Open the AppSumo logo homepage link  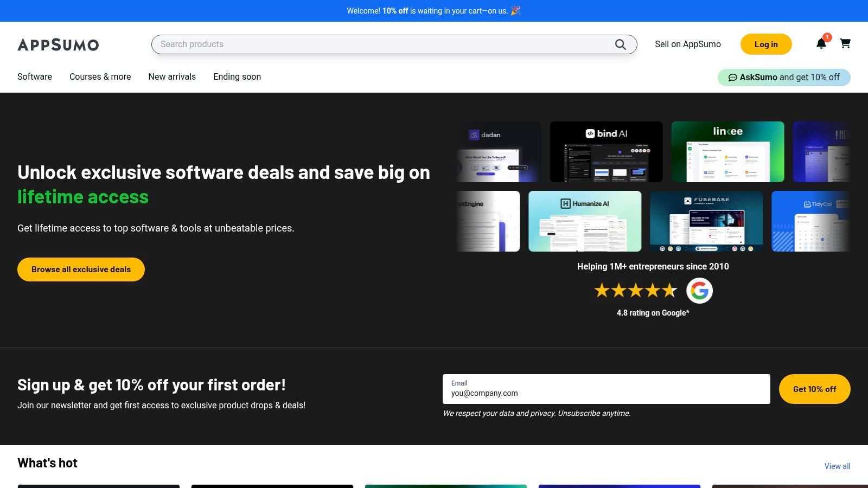[58, 44]
